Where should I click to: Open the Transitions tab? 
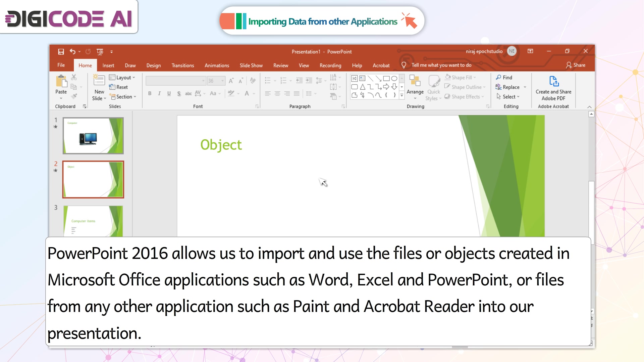tap(183, 65)
